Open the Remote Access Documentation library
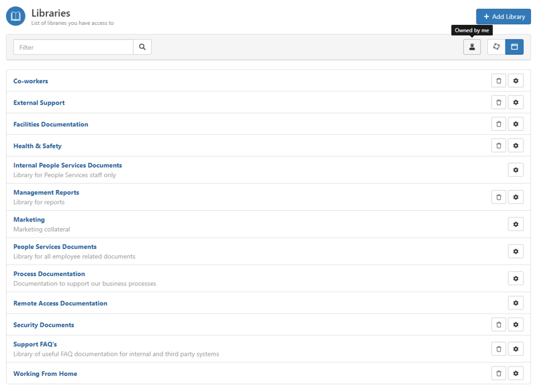537x392 pixels. (60, 303)
